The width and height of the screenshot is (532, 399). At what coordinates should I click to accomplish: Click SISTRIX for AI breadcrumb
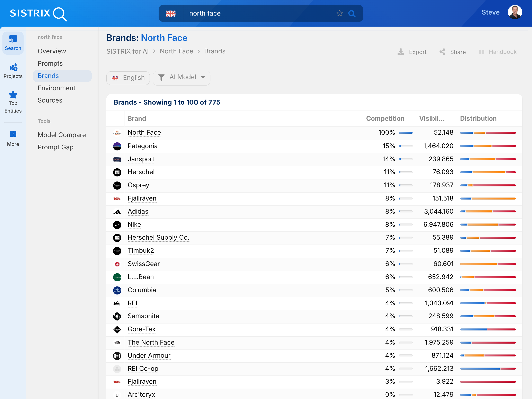(x=127, y=51)
